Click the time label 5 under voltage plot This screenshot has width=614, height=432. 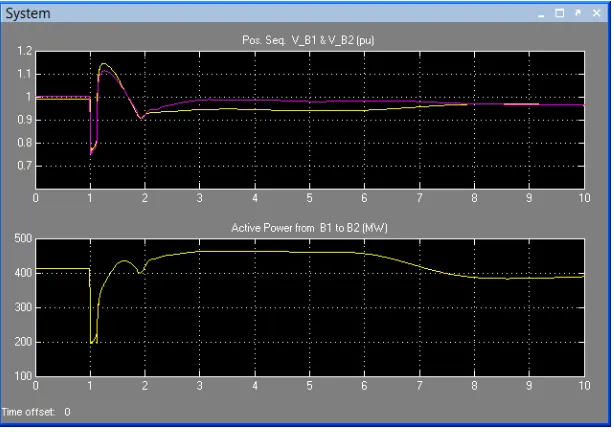pyautogui.click(x=309, y=198)
